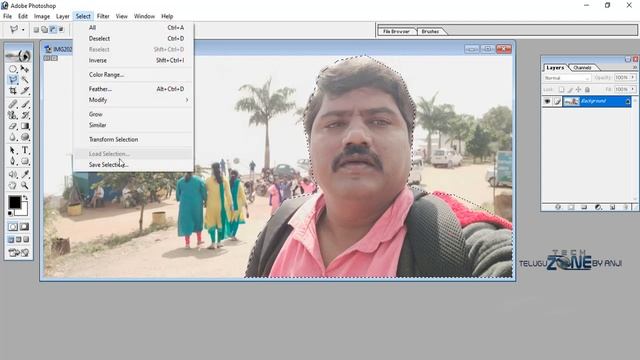Toggle lock position
The width and height of the screenshot is (640, 360).
click(578, 89)
